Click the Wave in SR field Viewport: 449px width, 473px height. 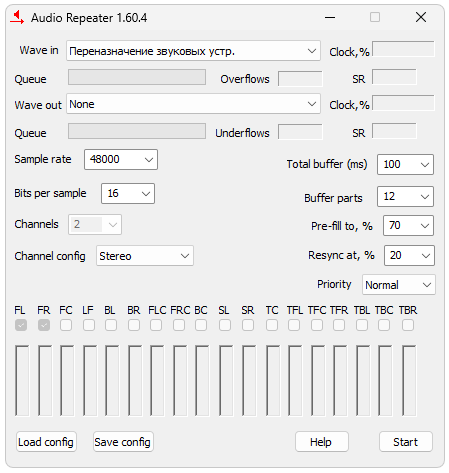coord(394,77)
